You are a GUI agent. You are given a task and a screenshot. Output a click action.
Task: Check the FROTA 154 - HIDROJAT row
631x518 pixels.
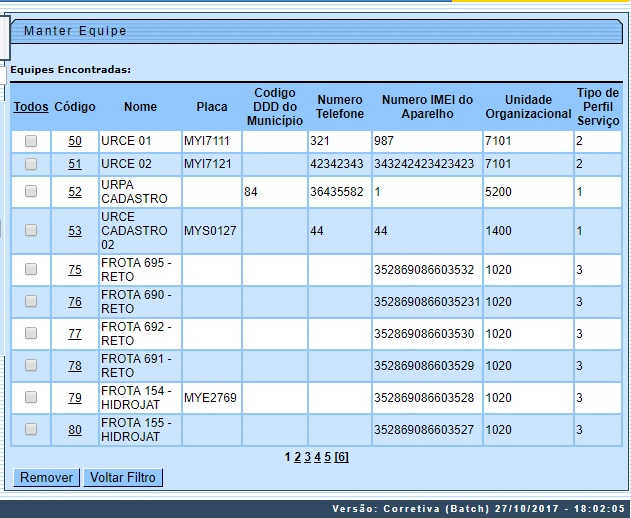click(x=31, y=398)
